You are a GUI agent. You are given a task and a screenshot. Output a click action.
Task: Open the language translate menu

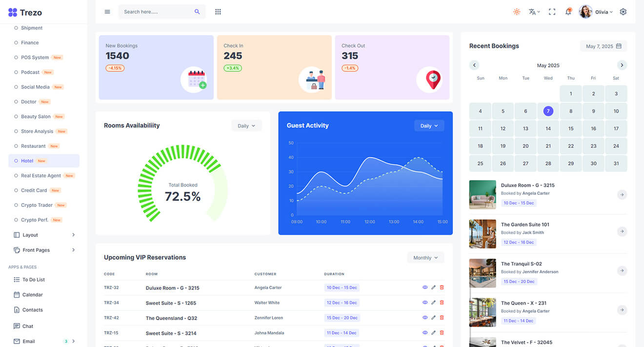pyautogui.click(x=534, y=12)
